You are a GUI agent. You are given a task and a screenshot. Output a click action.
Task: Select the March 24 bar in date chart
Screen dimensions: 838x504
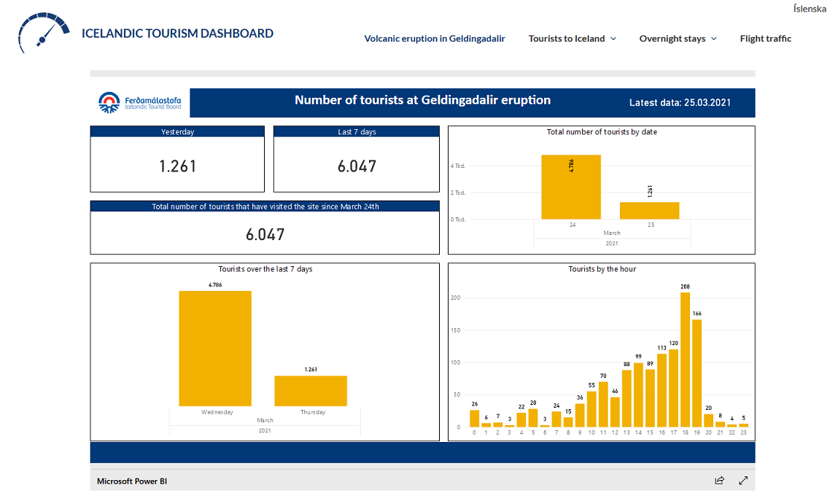point(571,187)
